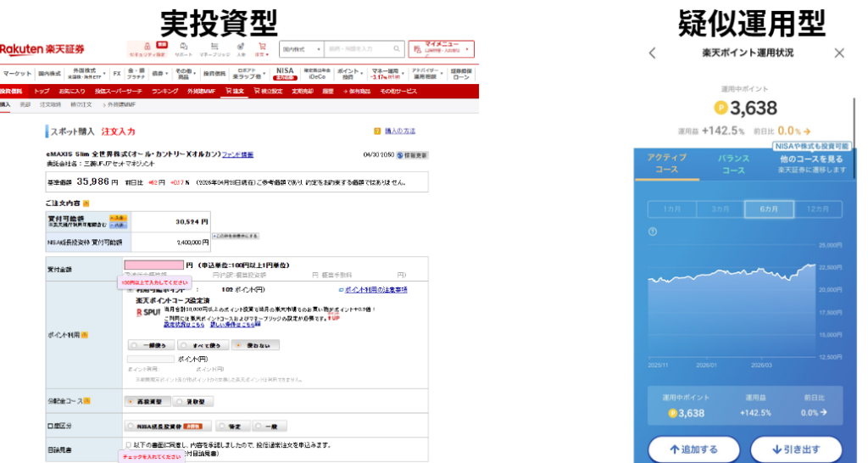Viewport: 868px width, 463px height.
Task: Close the 楽天ポイント運用状況 panel with X
Action: click(839, 53)
